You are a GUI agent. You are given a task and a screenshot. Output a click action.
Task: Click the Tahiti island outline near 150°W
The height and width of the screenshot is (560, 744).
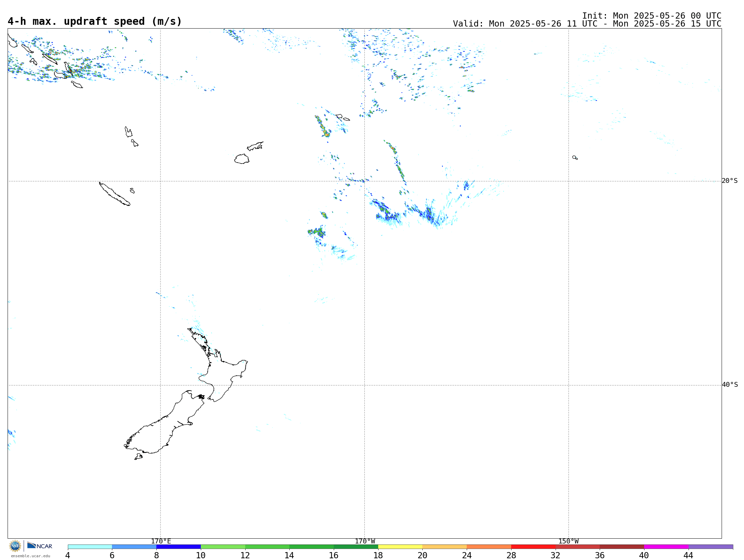click(575, 157)
